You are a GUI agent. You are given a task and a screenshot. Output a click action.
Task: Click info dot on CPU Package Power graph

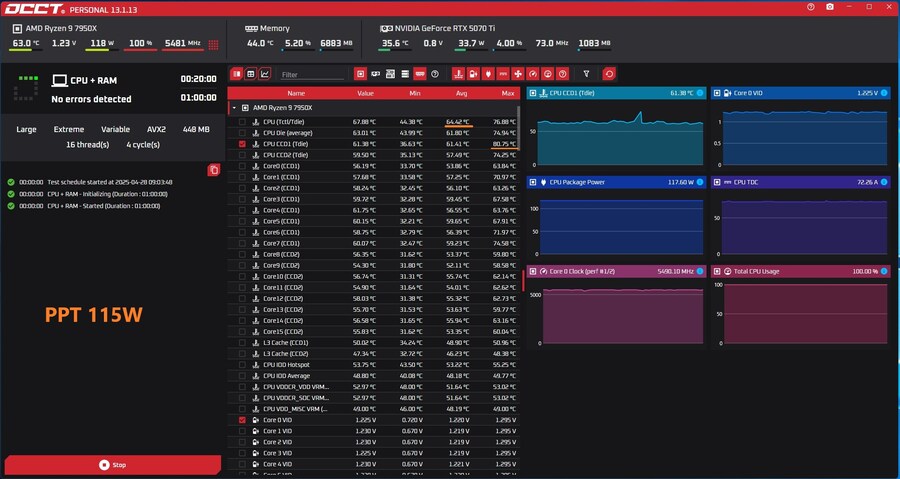[x=700, y=182]
